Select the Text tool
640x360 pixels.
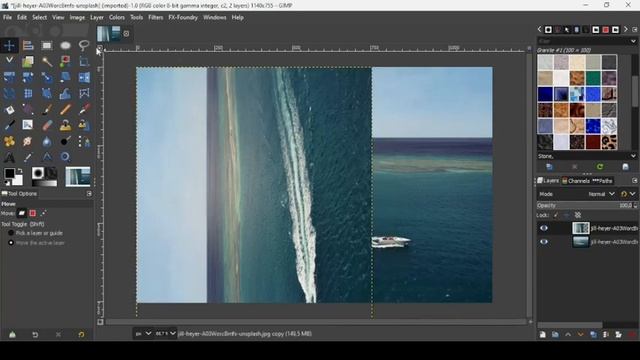tap(9, 157)
